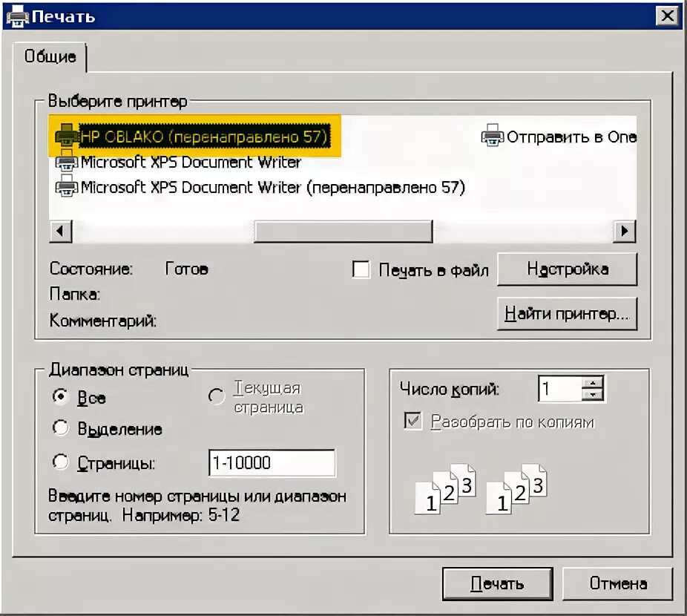Select Microsoft XPS Document Writer printer name
Image resolution: width=687 pixels, height=616 pixels.
click(191, 163)
